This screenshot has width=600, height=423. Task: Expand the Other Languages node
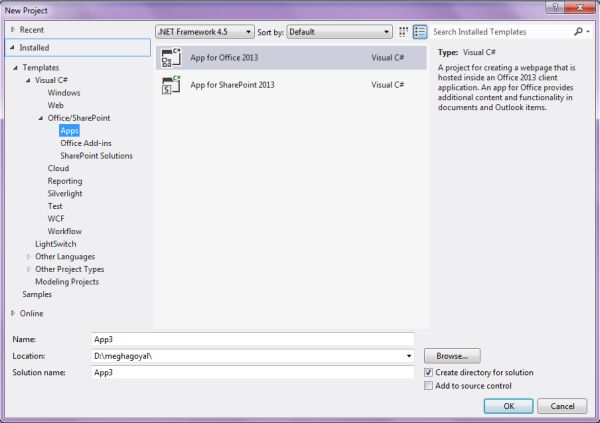[28, 256]
